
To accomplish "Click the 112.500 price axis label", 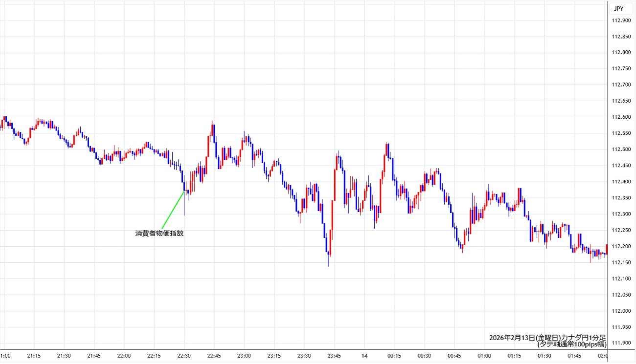I will (621, 150).
